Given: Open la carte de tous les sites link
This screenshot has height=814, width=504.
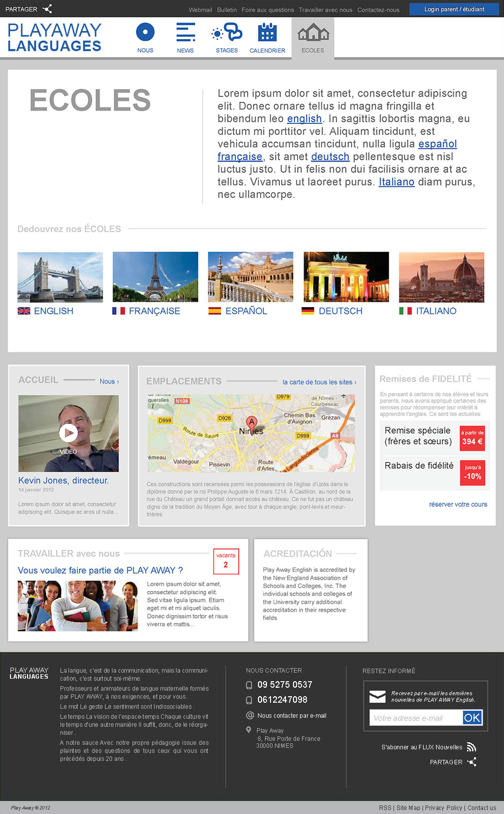Looking at the screenshot, I should [320, 382].
